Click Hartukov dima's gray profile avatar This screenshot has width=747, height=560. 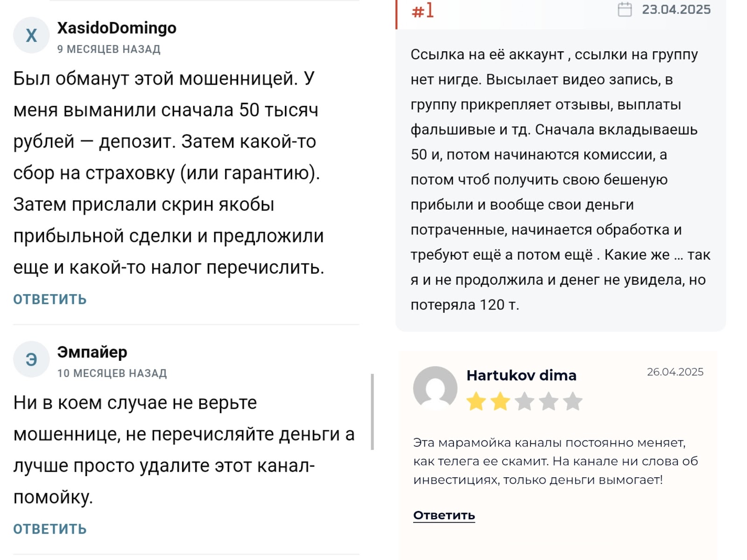pyautogui.click(x=435, y=388)
